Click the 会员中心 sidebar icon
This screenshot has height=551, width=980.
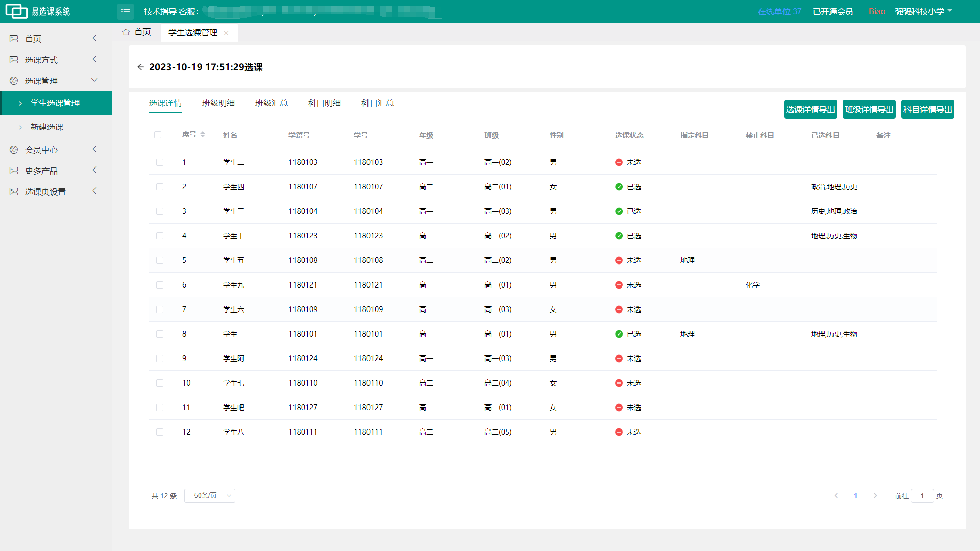(x=14, y=150)
